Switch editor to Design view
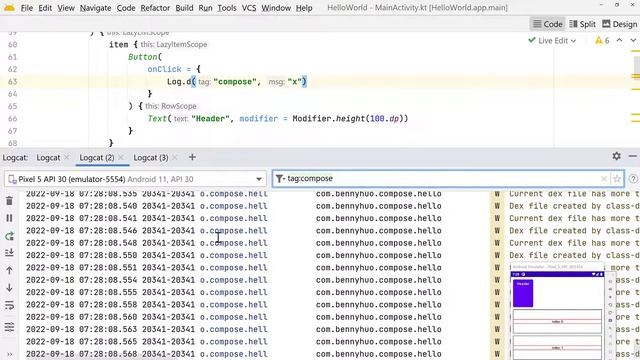Viewport: 640px width, 360px height. [x=620, y=24]
